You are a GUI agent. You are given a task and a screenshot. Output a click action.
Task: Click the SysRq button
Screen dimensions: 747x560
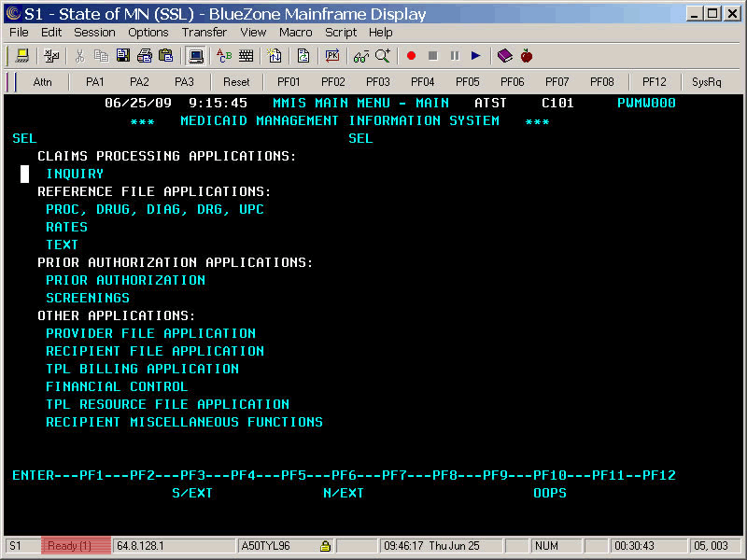(x=707, y=82)
